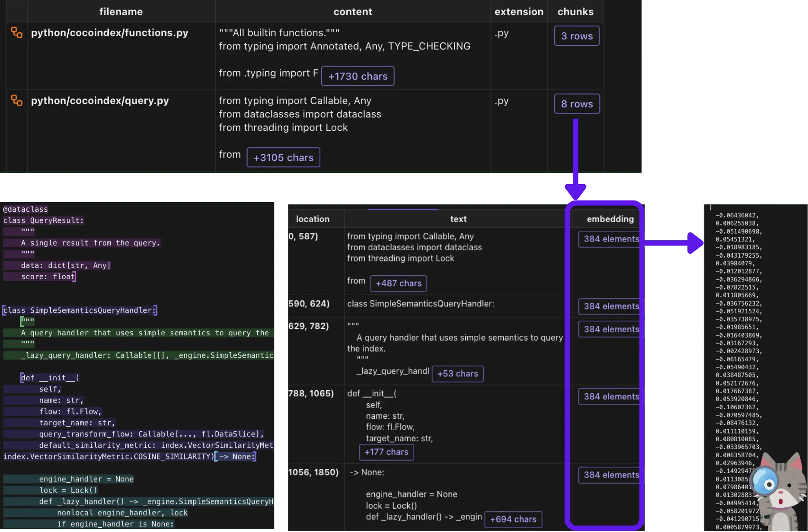Click the 'chunks' column header
808x532 pixels.
[575, 12]
